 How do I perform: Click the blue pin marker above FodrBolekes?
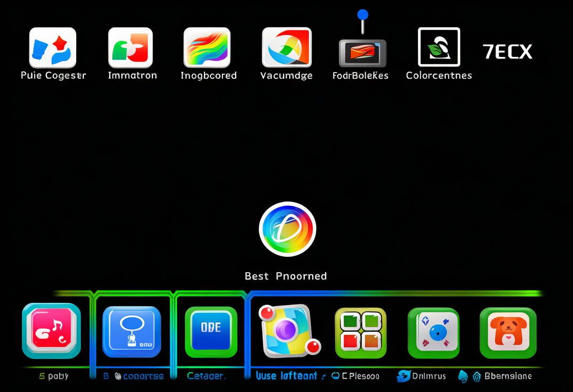362,15
